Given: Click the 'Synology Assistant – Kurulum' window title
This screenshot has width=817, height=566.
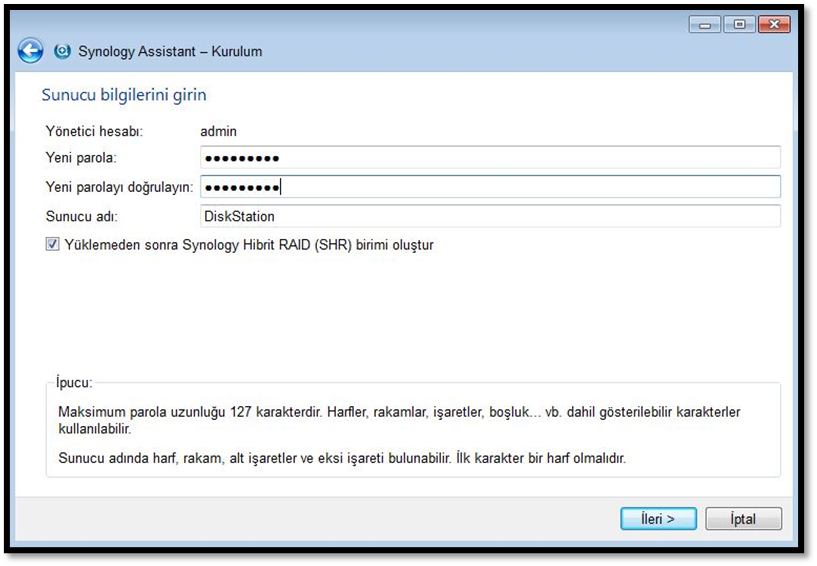Looking at the screenshot, I should click(170, 51).
